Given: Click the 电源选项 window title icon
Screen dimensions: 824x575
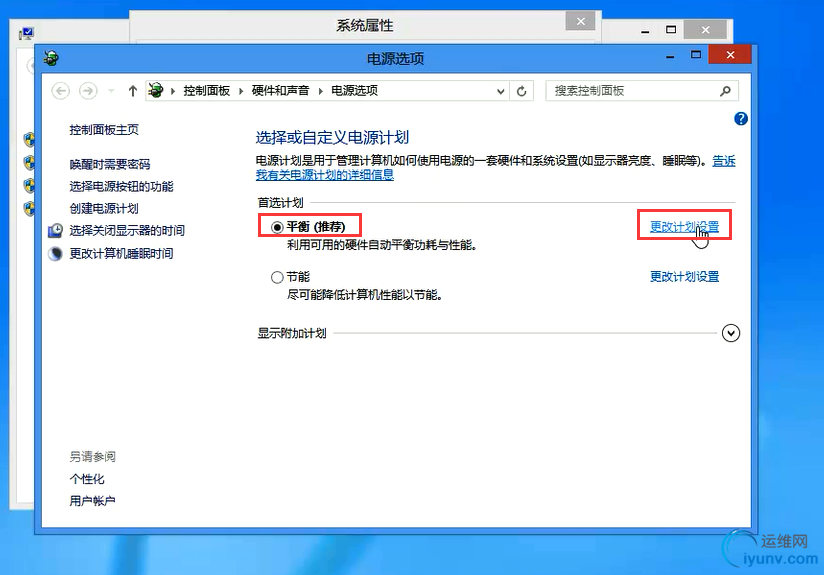Looking at the screenshot, I should [x=51, y=58].
